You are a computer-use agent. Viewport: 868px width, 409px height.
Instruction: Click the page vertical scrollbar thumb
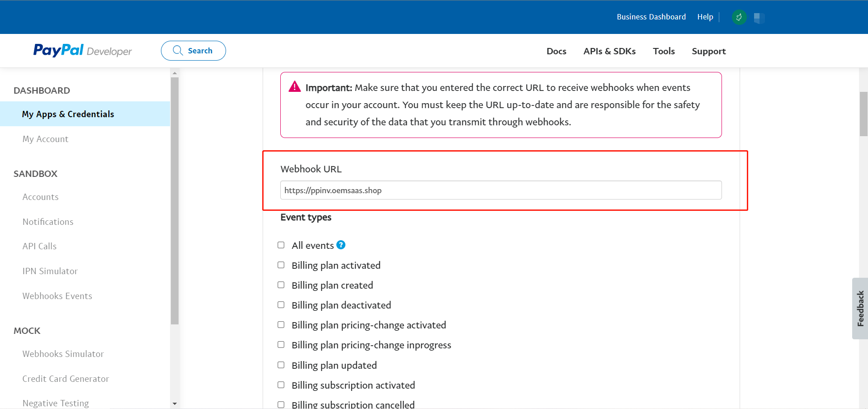(x=863, y=114)
